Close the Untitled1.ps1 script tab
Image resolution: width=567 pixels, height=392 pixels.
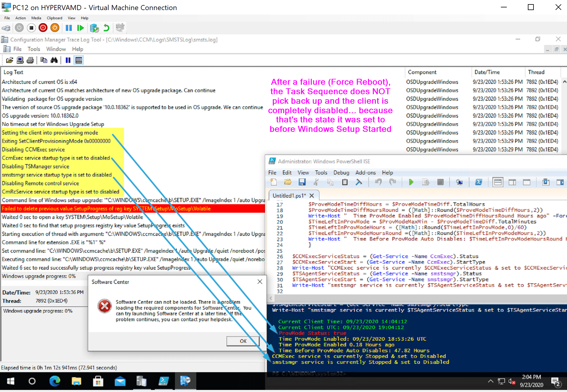pyautogui.click(x=311, y=196)
